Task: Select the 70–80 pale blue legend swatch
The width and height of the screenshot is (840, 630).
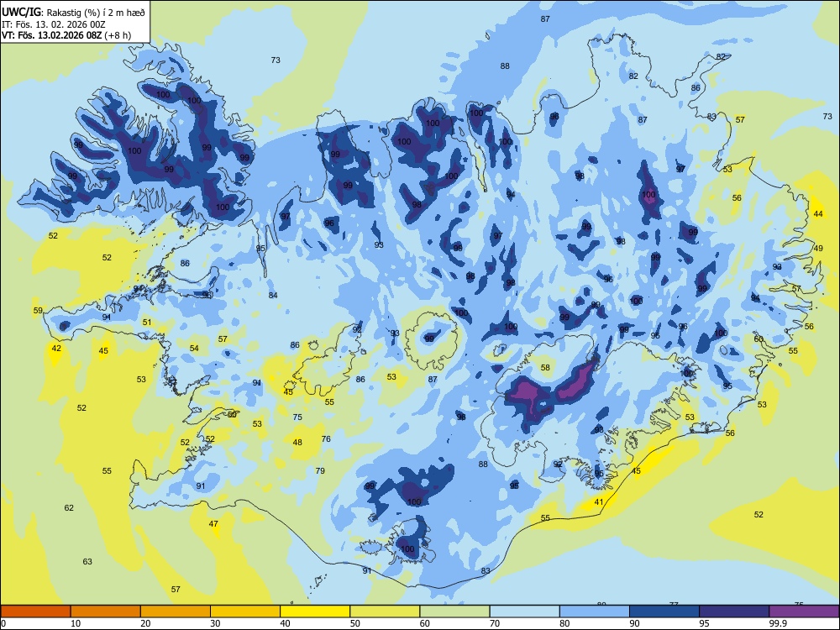Action: 524,612
